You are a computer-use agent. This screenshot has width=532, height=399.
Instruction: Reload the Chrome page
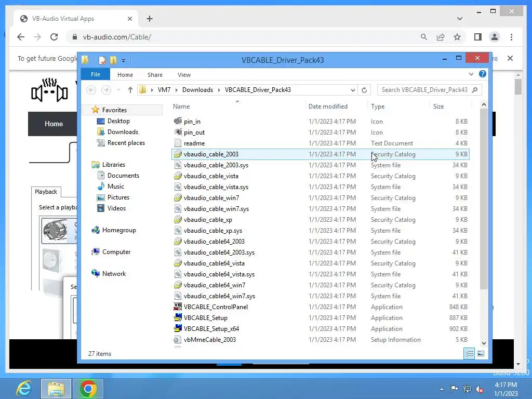(54, 37)
